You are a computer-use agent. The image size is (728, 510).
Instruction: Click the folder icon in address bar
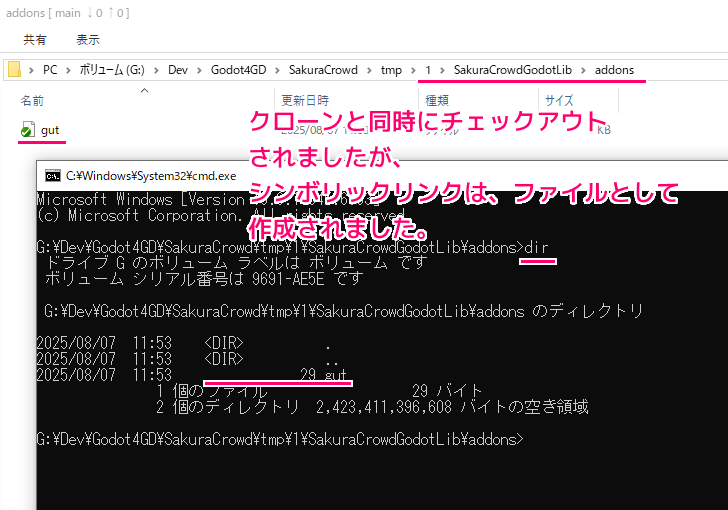14,70
